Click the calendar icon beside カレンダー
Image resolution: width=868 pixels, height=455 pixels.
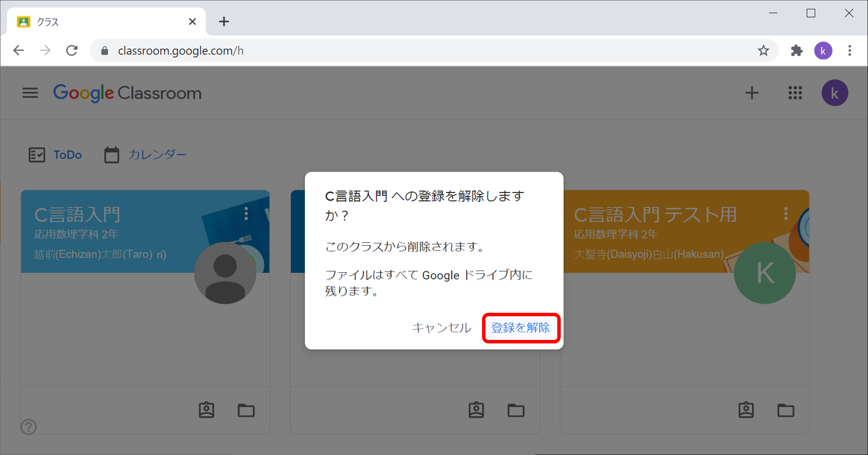click(x=112, y=155)
